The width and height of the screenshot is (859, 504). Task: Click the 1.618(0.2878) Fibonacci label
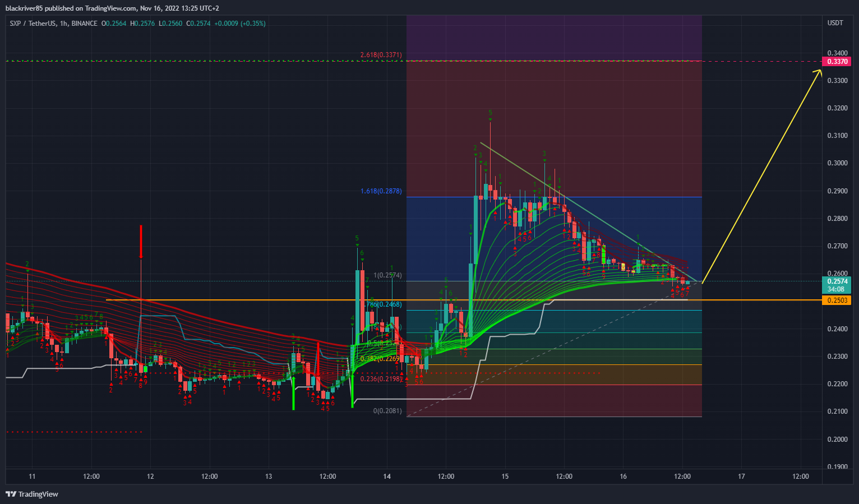[x=381, y=191]
